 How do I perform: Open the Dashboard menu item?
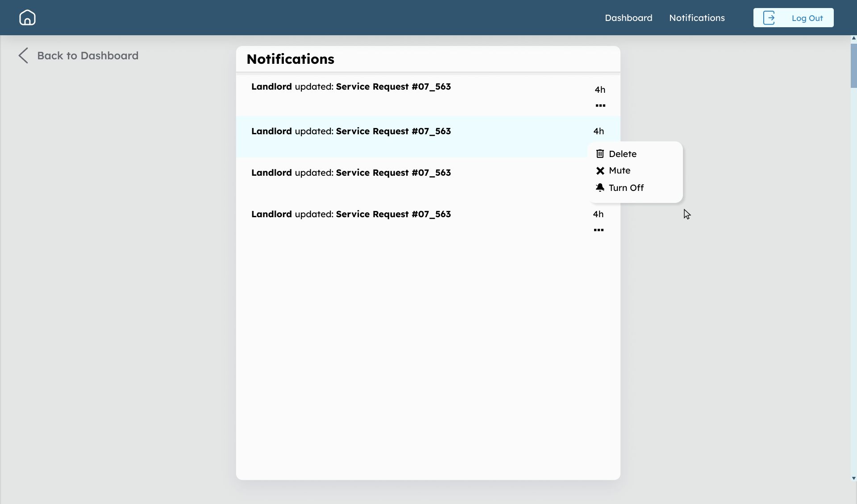tap(628, 18)
